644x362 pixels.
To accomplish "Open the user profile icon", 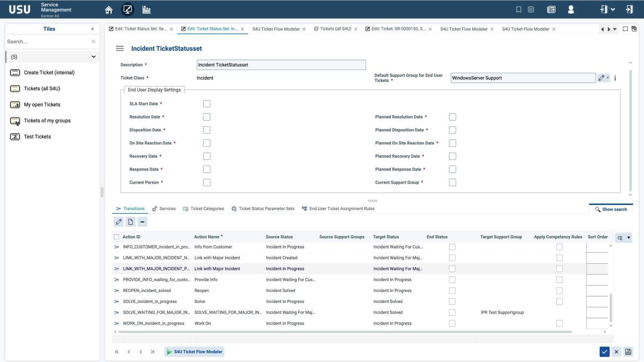I will click(571, 9).
